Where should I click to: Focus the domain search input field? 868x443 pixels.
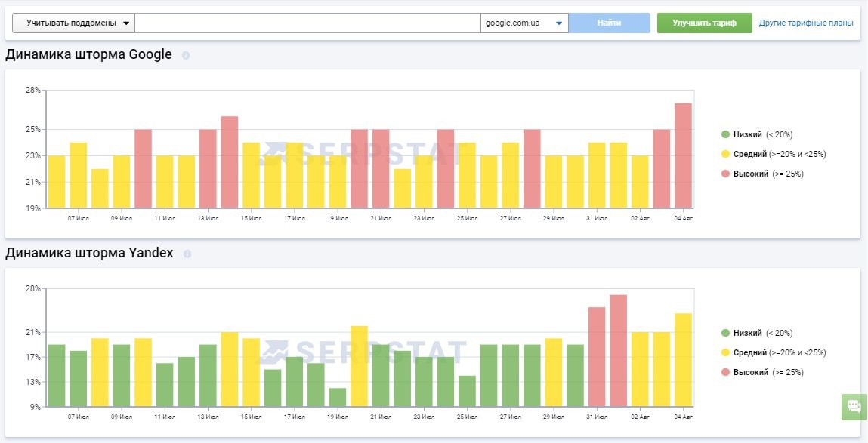click(307, 23)
